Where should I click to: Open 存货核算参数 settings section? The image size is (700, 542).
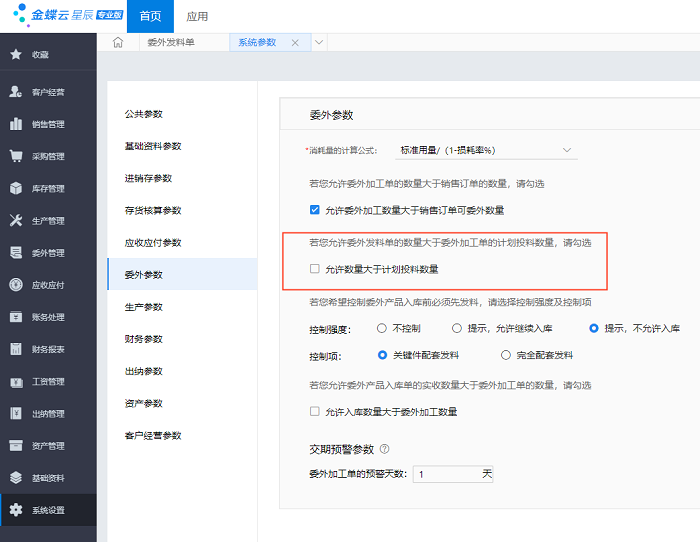[153, 210]
